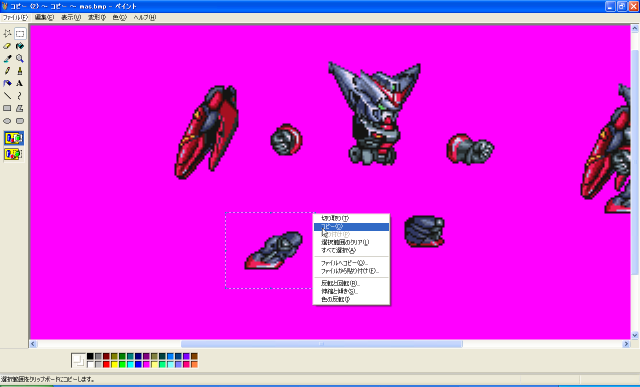
Task: Select the Text tool
Action: point(20,84)
